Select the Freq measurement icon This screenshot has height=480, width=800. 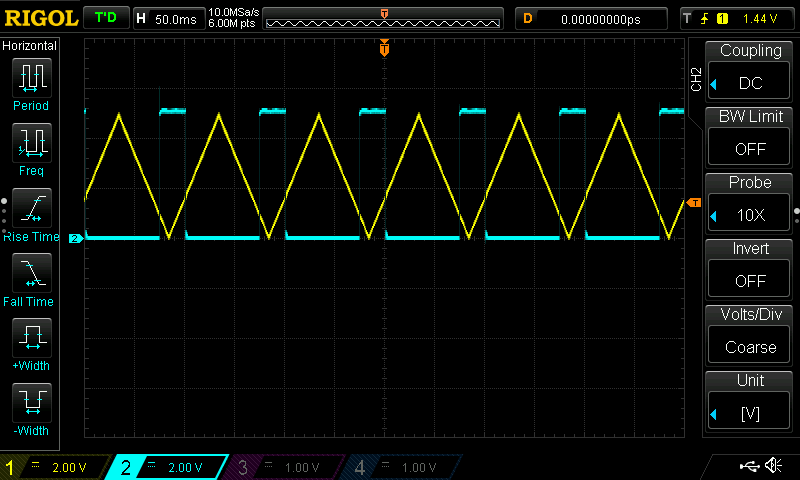point(31,148)
